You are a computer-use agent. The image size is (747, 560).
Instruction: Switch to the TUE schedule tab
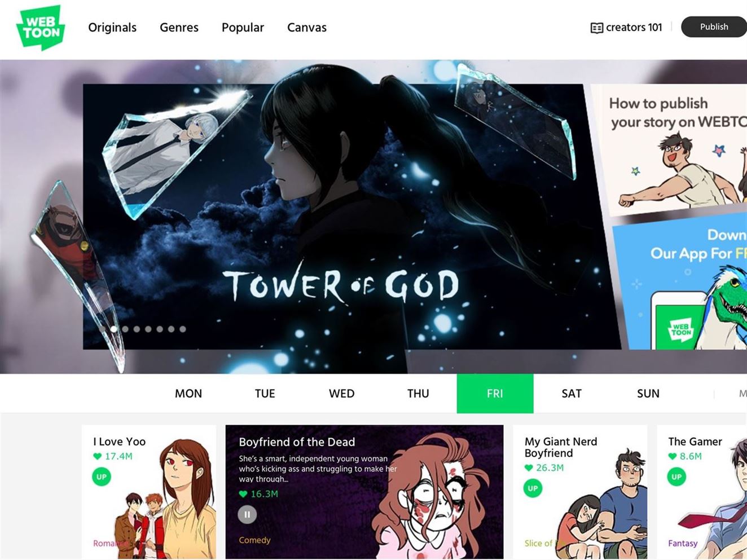pyautogui.click(x=265, y=394)
